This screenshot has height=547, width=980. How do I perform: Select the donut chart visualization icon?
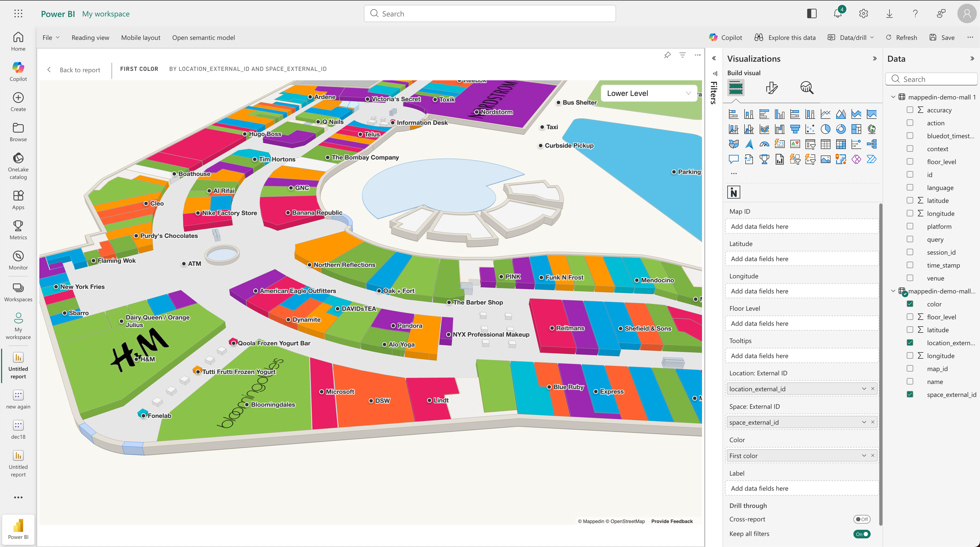click(x=841, y=129)
